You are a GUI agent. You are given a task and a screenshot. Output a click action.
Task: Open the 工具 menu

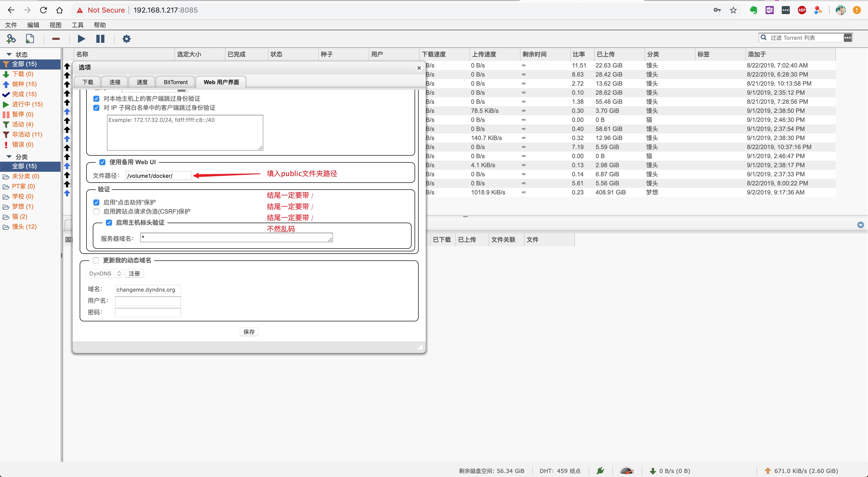pos(77,25)
